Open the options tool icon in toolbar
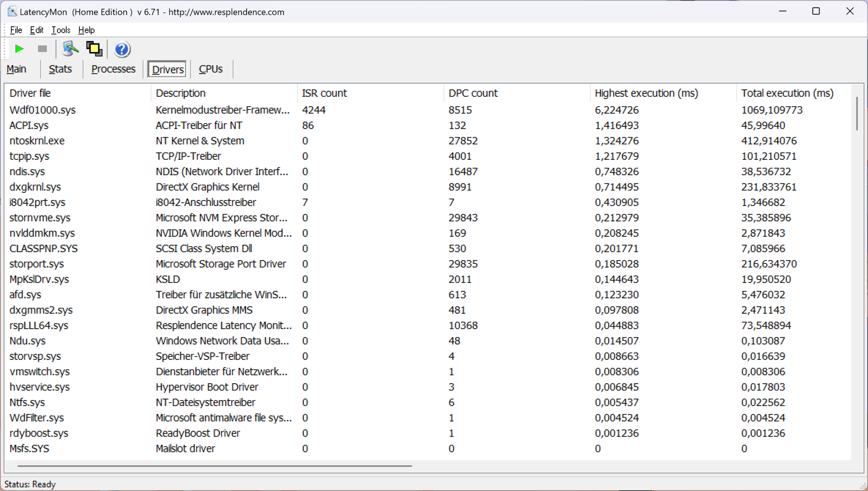Screen dimensions: 868x491 (x=70, y=49)
